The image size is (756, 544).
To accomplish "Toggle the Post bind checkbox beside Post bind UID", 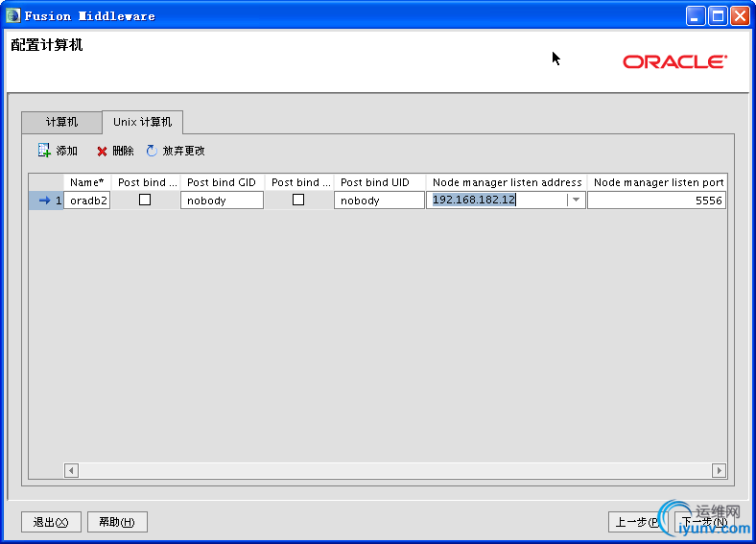I will [x=298, y=200].
